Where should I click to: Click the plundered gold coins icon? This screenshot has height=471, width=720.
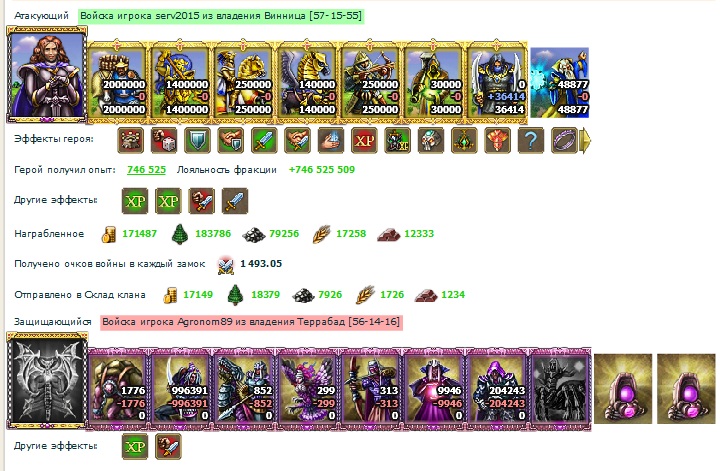[108, 234]
